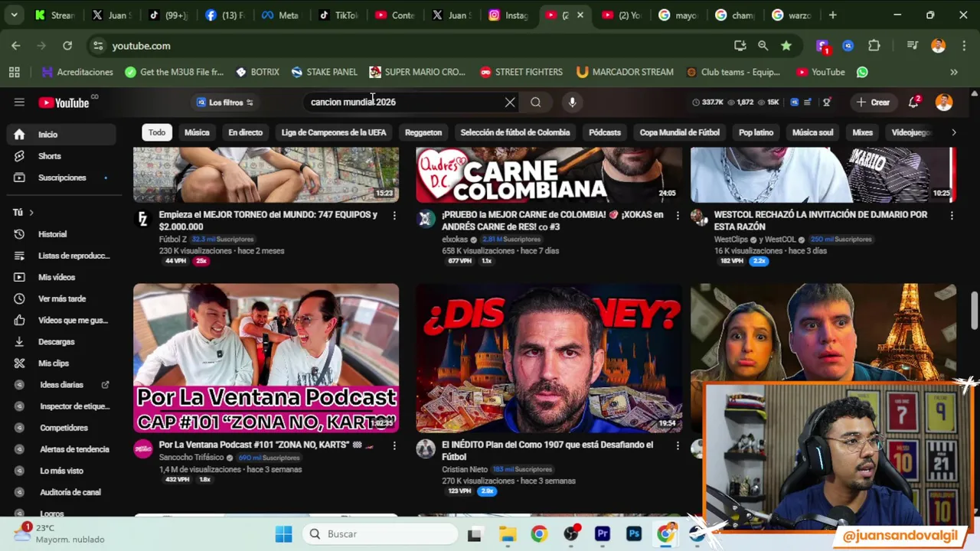
Task: Open the Los filtros extension dropdown
Action: click(x=225, y=103)
